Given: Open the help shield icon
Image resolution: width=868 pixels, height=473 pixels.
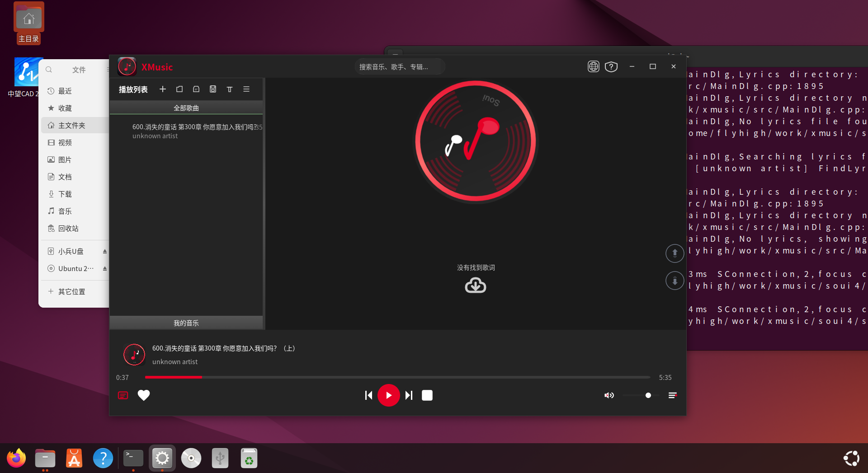Looking at the screenshot, I should [611, 66].
